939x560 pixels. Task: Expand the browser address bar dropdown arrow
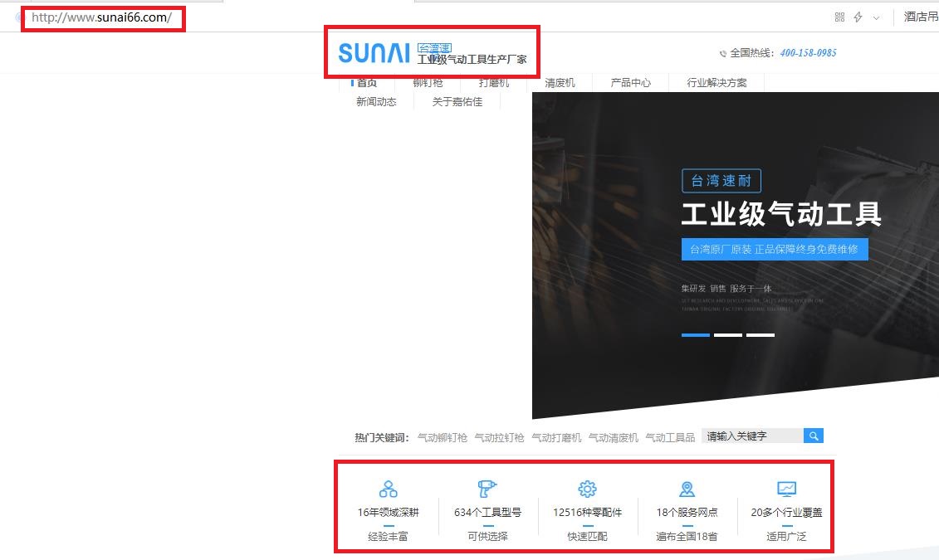[x=876, y=17]
